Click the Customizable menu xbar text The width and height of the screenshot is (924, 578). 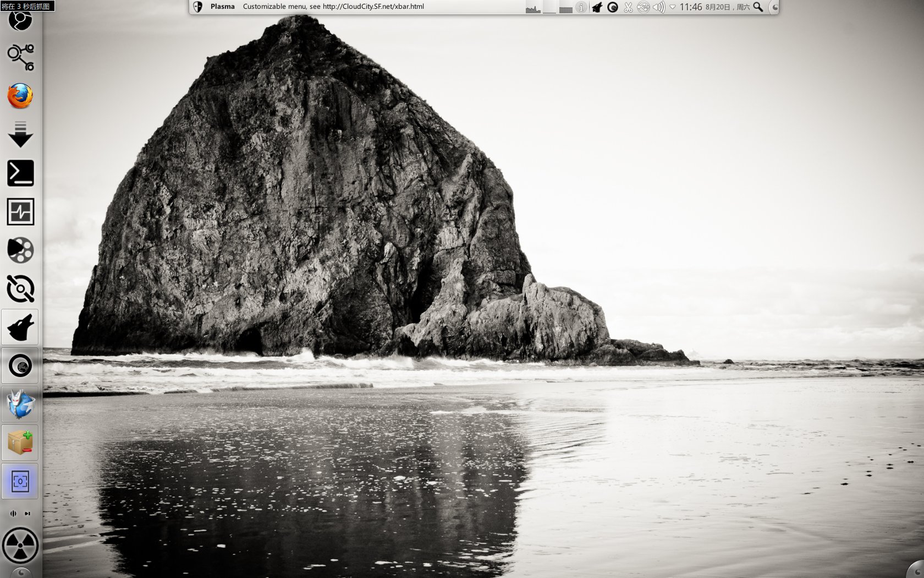333,7
